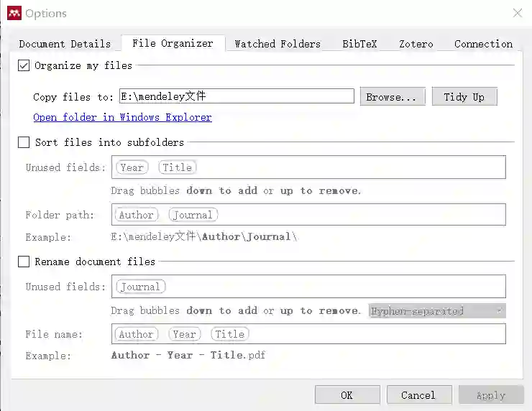
Task: Switch to the Connection tab
Action: tap(483, 44)
